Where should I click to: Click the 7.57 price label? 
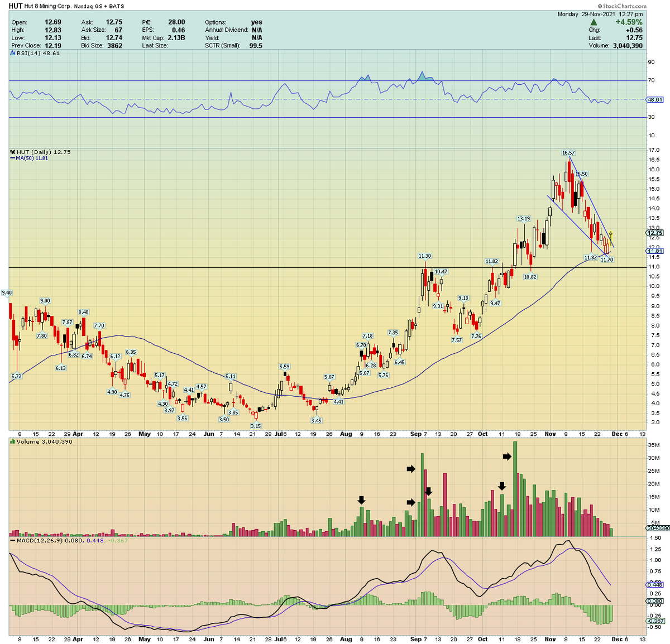point(457,340)
